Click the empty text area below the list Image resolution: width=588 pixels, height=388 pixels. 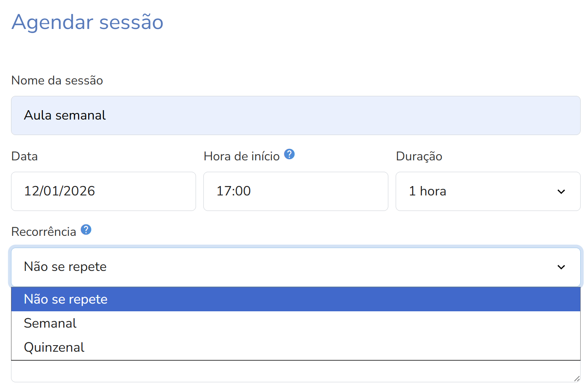pos(286,372)
